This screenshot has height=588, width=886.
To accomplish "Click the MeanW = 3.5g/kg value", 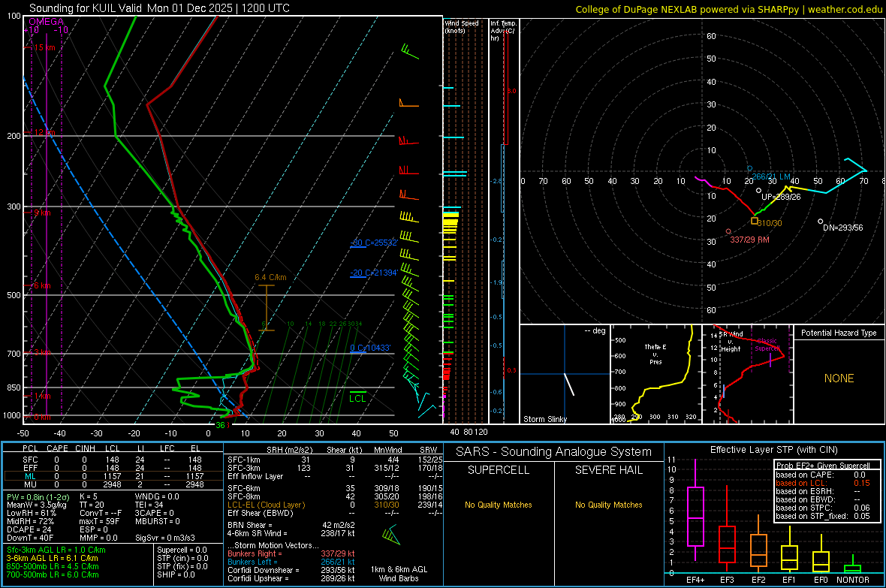I will 37,505.
